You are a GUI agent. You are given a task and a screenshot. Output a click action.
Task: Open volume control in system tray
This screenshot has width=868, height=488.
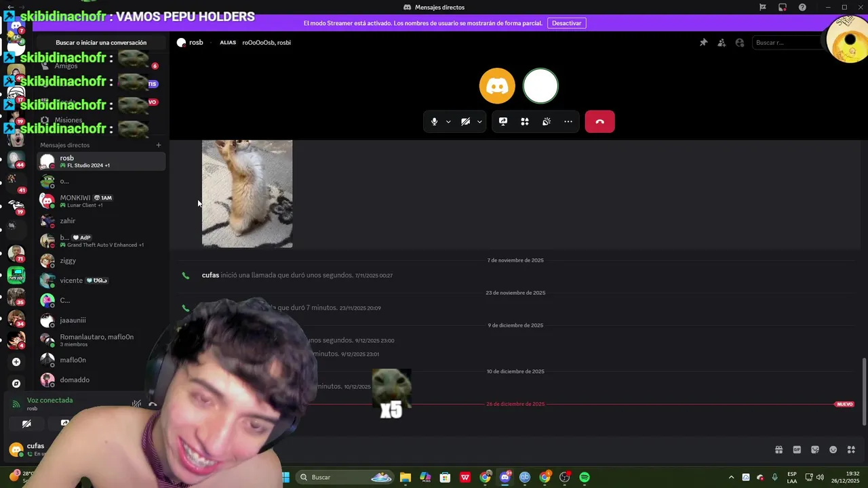(820, 477)
